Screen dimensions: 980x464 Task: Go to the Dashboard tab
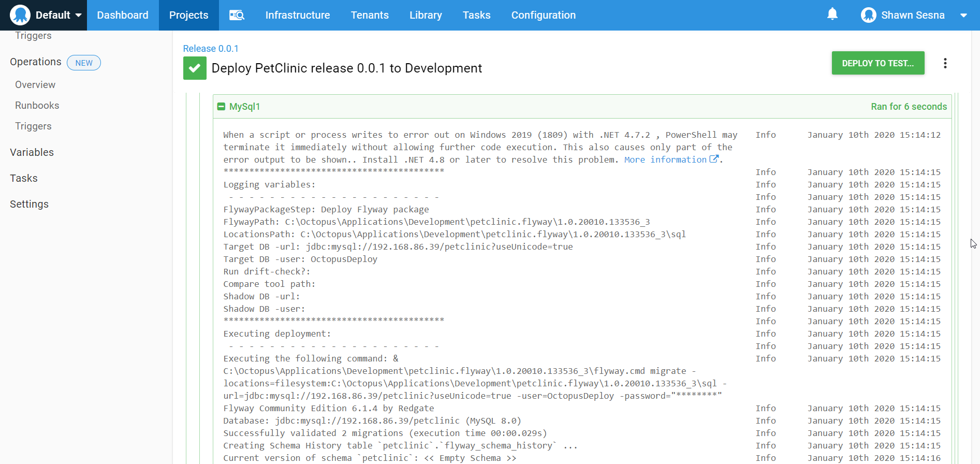[123, 15]
